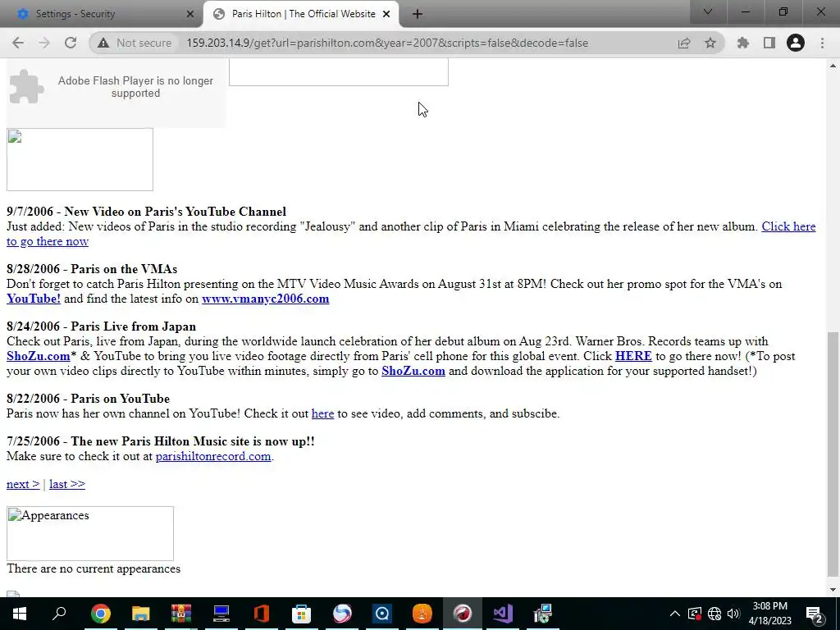
Task: Open network settings from the tray
Action: tap(714, 614)
